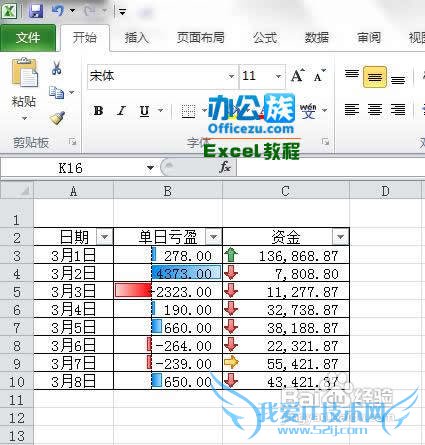Toggle underline formatting
The width and height of the screenshot is (425, 445).
(144, 110)
